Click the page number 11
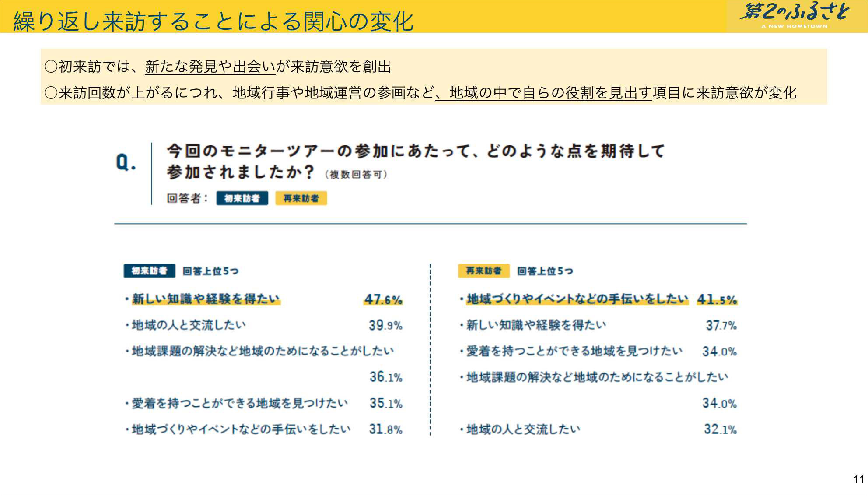This screenshot has width=868, height=496. pyautogui.click(x=858, y=480)
